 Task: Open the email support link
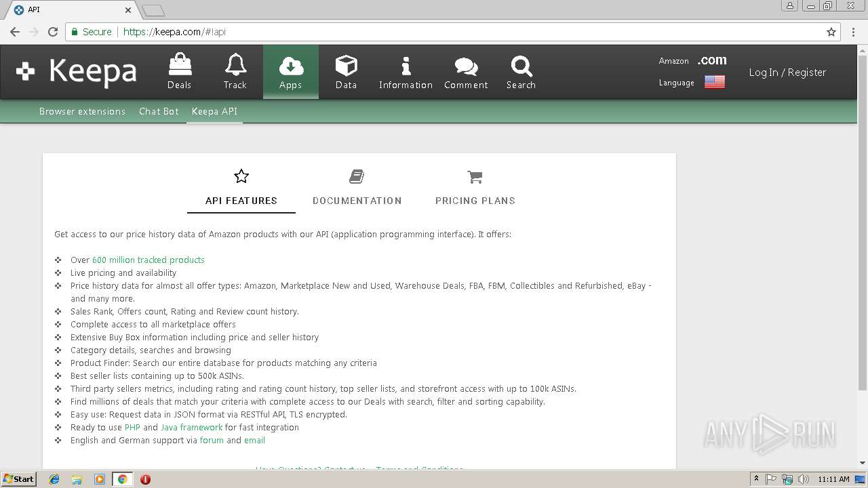click(x=254, y=441)
